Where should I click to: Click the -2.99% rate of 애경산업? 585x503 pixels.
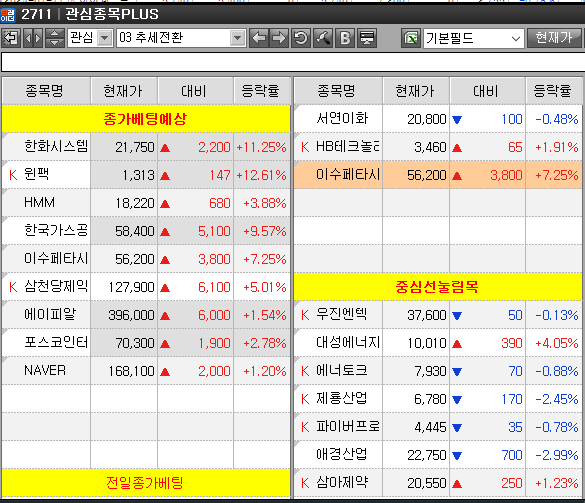(x=557, y=455)
